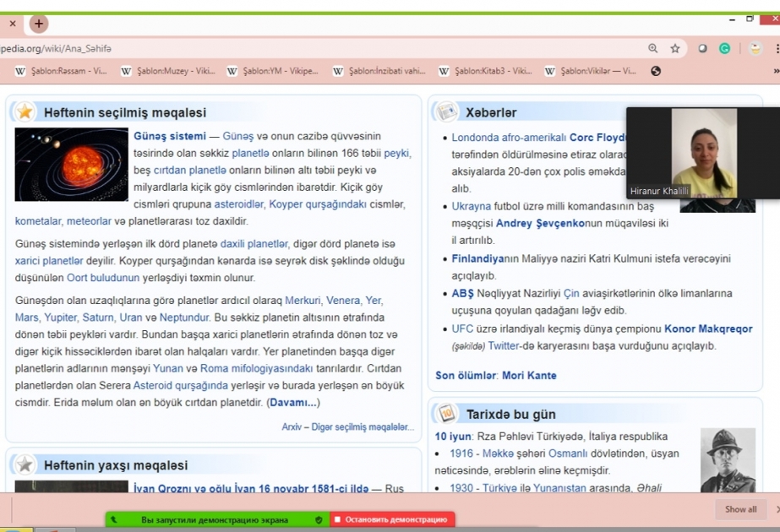Open the globe bookmark in bookmarks bar
This screenshot has height=532, width=780.
[656, 71]
